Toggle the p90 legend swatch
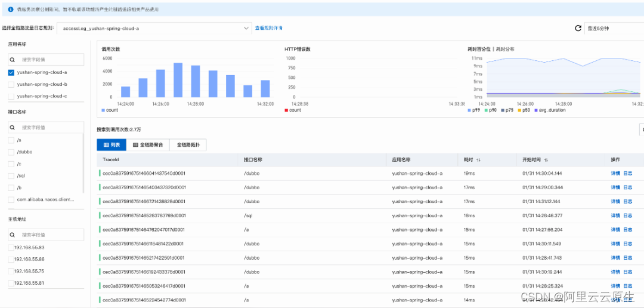The height and width of the screenshot is (308, 644). tap(487, 110)
